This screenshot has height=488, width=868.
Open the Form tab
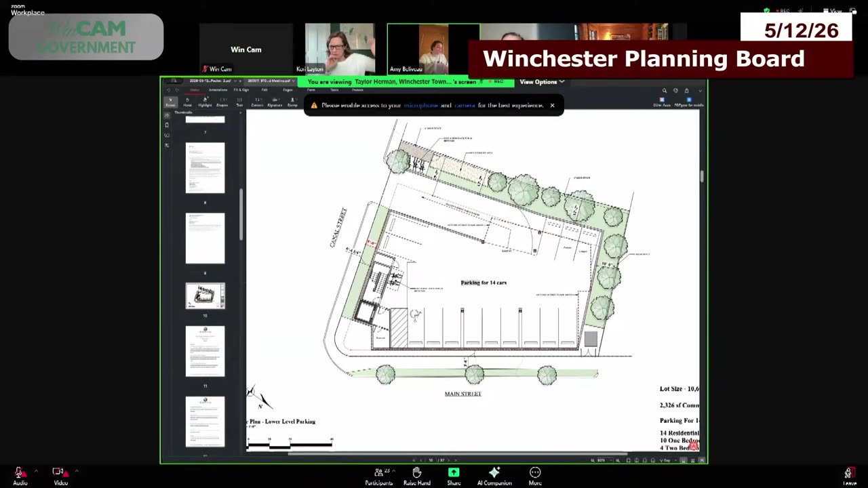click(x=311, y=90)
